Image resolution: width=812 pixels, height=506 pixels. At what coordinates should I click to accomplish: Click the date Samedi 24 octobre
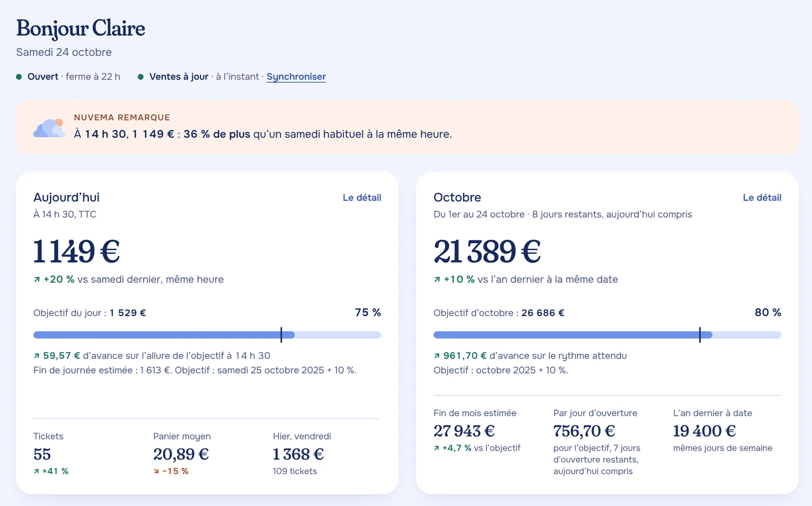64,52
